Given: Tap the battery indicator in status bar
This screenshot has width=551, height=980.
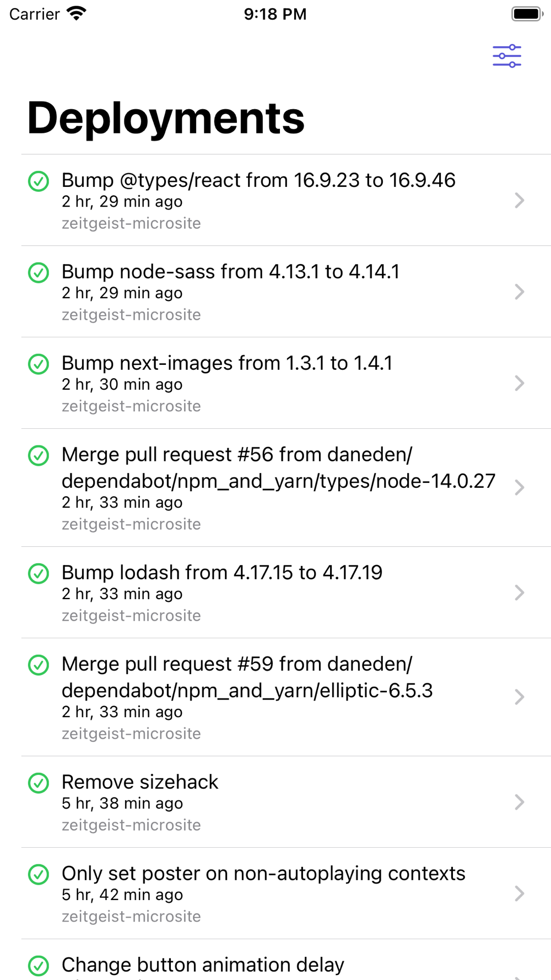Looking at the screenshot, I should (527, 14).
